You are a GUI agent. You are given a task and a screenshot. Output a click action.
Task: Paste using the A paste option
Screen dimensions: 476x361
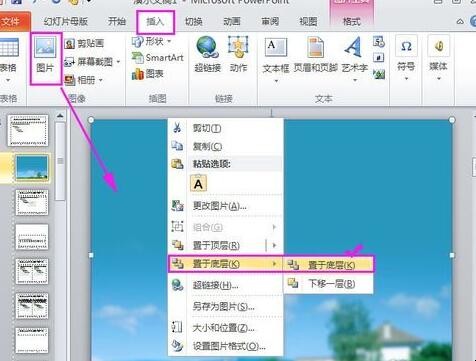point(198,184)
